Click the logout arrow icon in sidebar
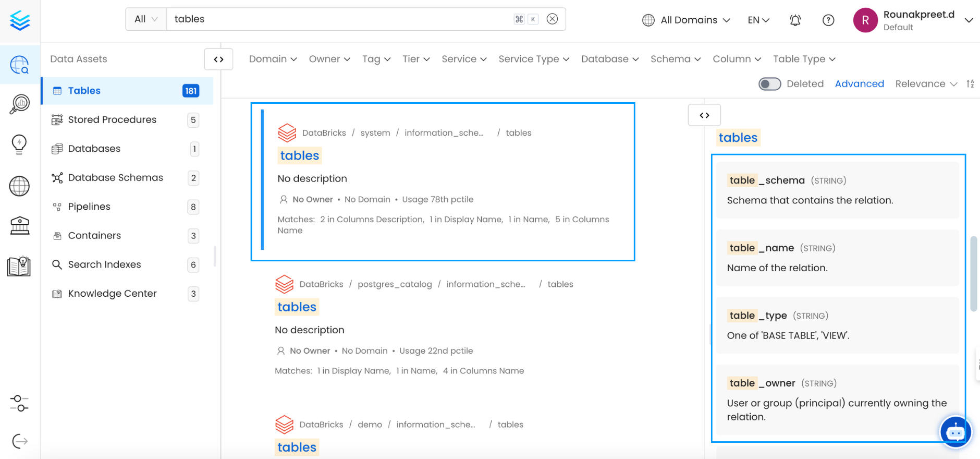Screen dimensions: 980x459 (20, 441)
